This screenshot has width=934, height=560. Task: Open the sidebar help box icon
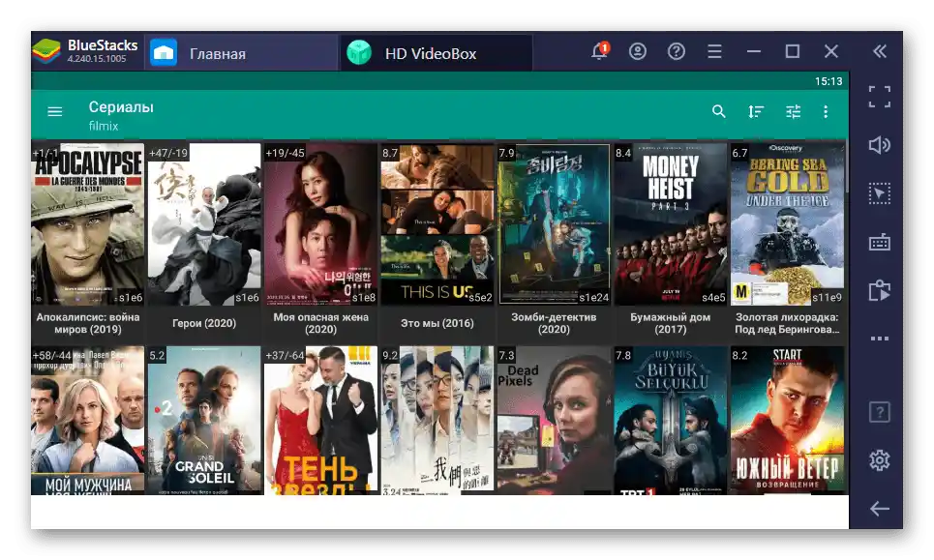click(x=880, y=412)
